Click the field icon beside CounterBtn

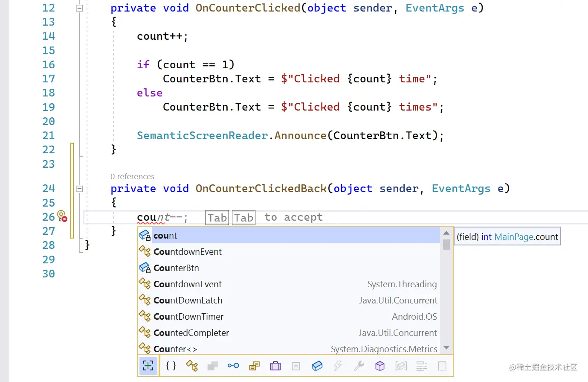click(145, 268)
